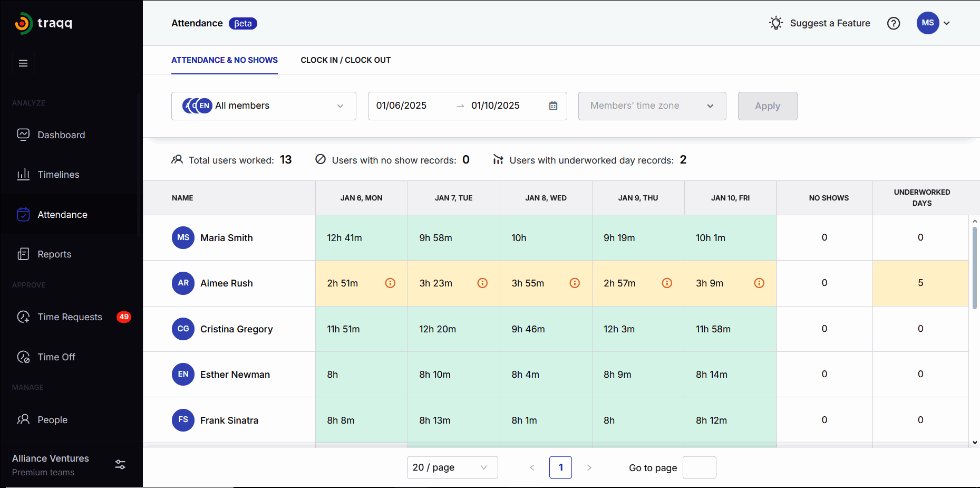
Task: Open team settings next to Alliance Ventures
Action: (x=120, y=465)
